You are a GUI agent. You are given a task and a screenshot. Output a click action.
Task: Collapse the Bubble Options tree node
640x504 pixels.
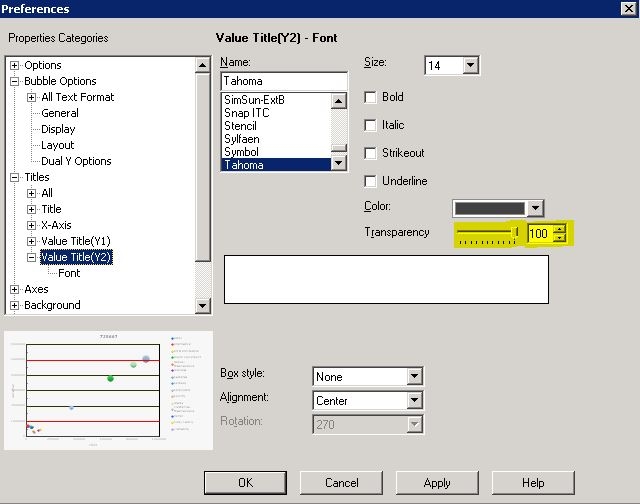(x=15, y=81)
